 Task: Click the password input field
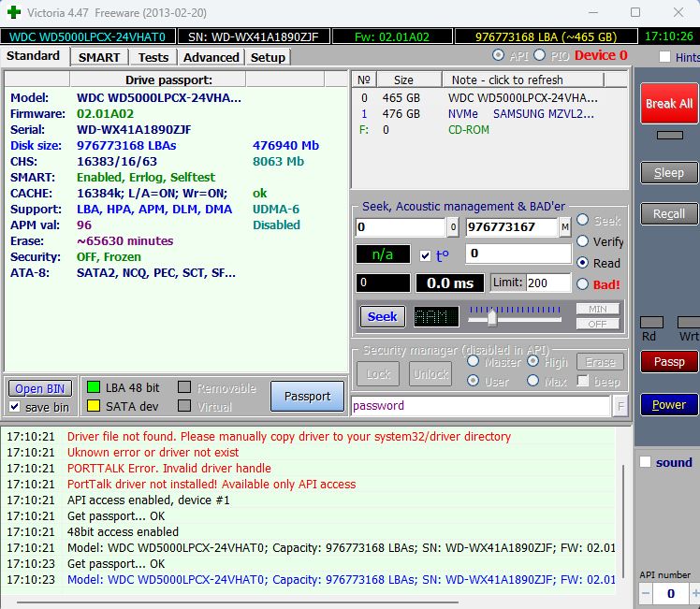coord(481,406)
